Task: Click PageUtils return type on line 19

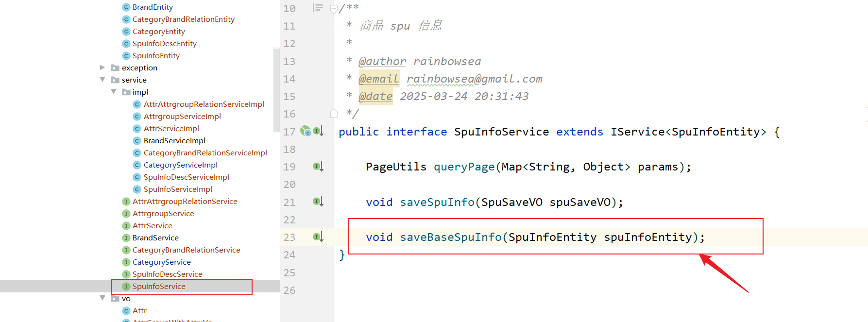Action: point(396,167)
